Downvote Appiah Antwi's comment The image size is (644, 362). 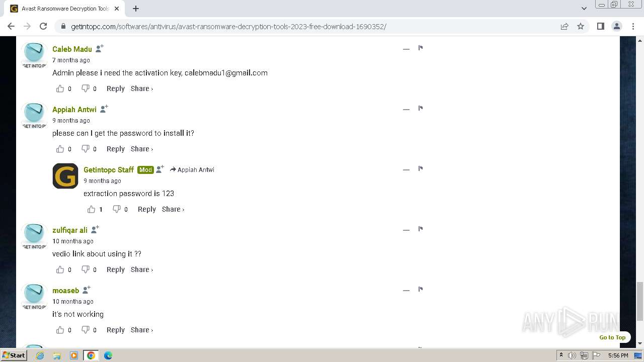[86, 149]
